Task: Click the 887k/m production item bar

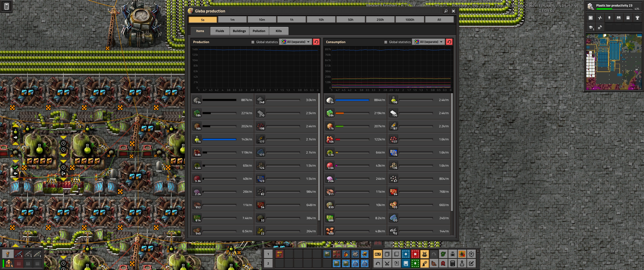Action: point(219,100)
